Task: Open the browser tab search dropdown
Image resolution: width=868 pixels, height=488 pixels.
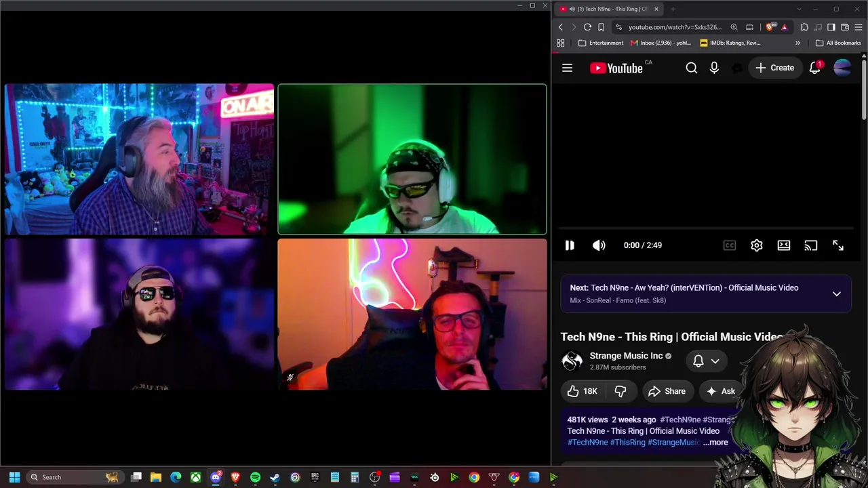Action: click(x=799, y=9)
